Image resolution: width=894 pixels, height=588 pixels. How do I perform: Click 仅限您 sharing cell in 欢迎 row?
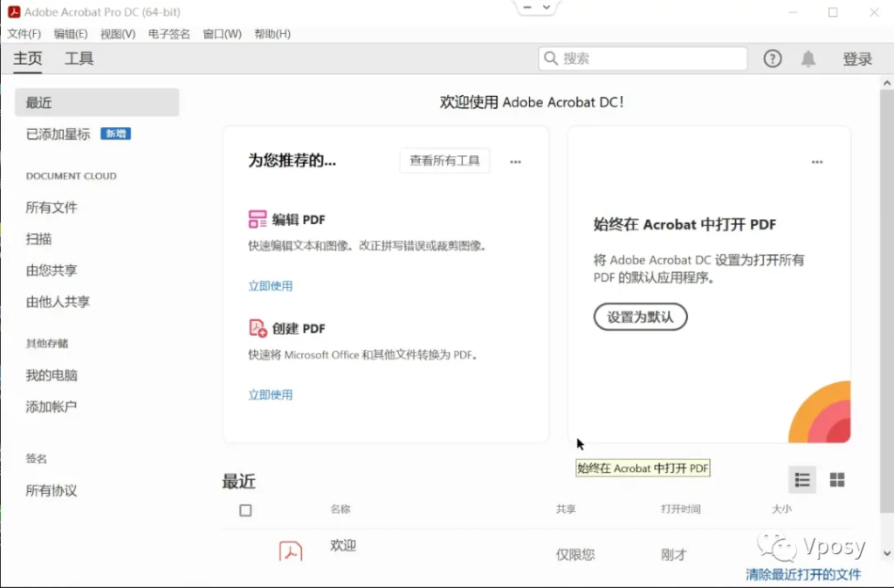click(x=575, y=554)
